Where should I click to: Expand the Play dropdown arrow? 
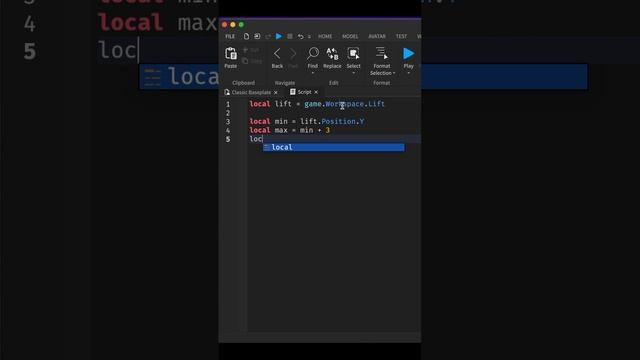pos(409,73)
